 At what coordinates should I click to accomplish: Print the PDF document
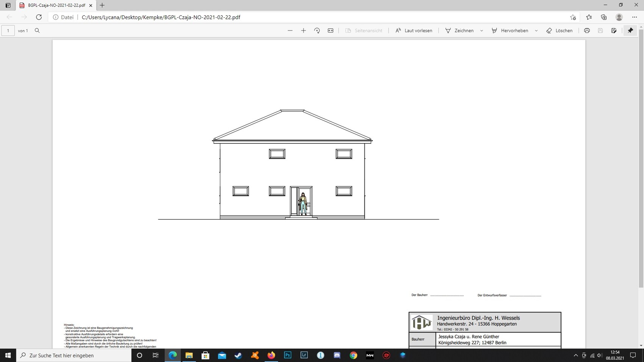coord(587,31)
